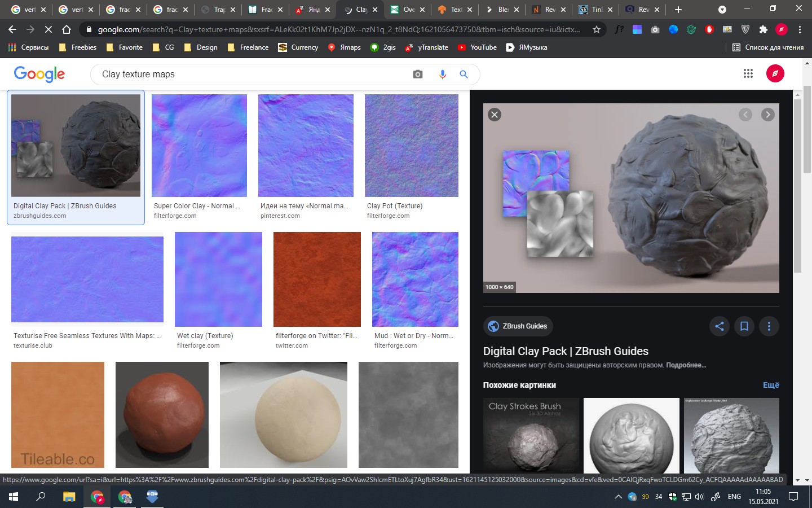Open three-dot options in preview panel

coord(769,326)
